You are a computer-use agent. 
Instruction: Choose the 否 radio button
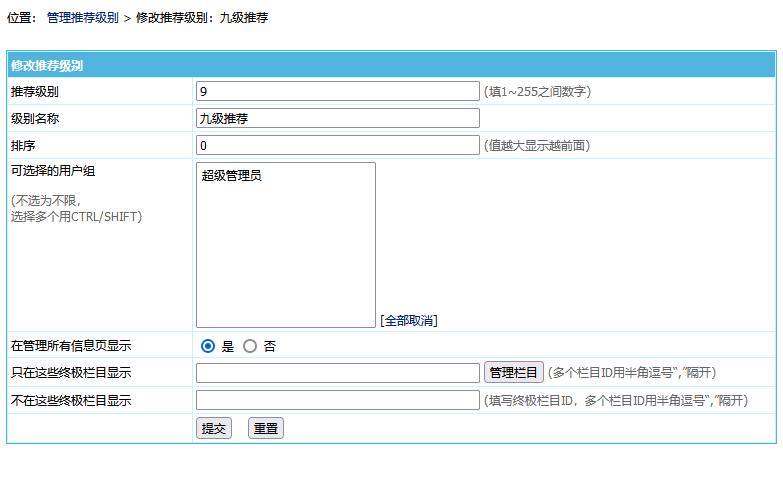tap(250, 346)
